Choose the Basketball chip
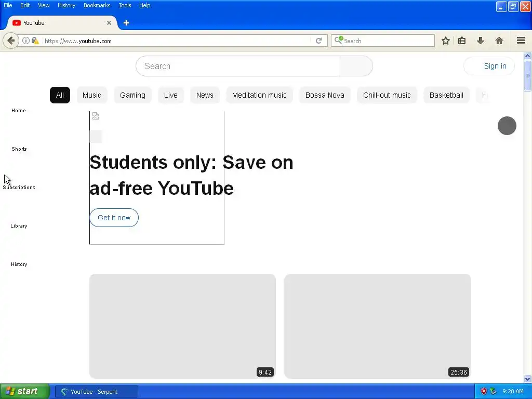This screenshot has width=532, height=399. pos(446,95)
